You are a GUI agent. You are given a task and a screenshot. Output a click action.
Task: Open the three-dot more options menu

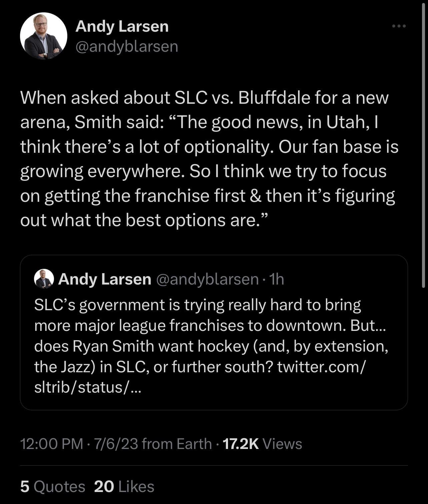[x=399, y=26]
